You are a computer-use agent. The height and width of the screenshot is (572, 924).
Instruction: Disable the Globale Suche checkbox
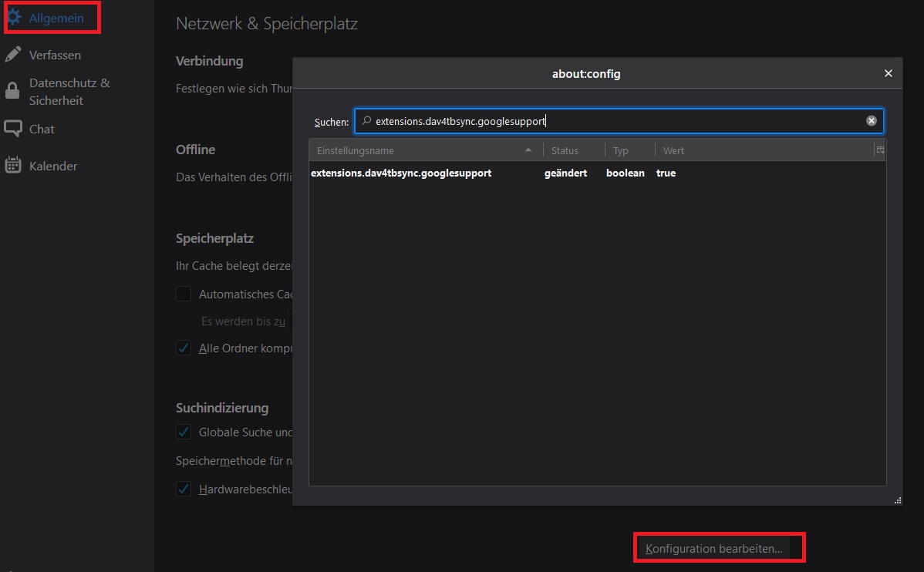(184, 432)
